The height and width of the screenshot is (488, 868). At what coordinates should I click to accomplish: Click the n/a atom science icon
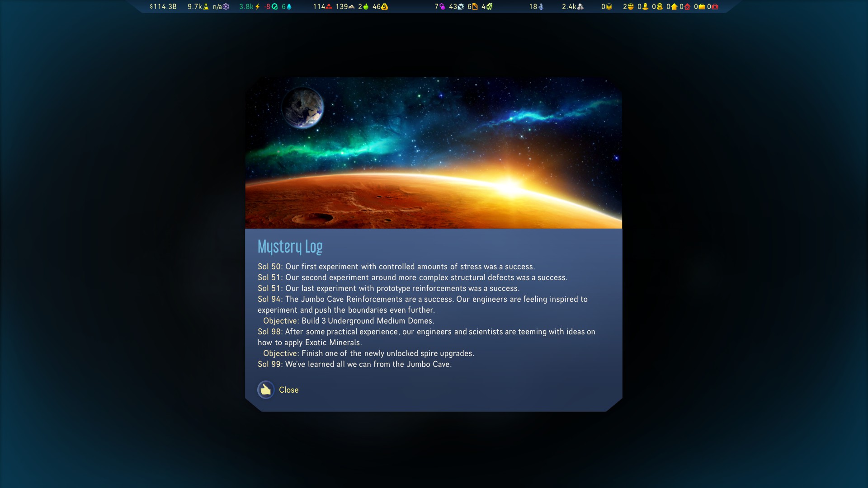226,7
